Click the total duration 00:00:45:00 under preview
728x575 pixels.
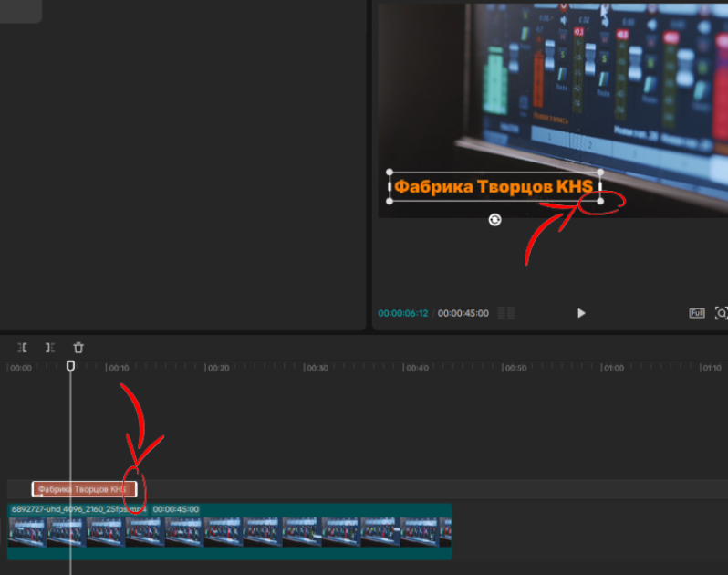click(463, 313)
